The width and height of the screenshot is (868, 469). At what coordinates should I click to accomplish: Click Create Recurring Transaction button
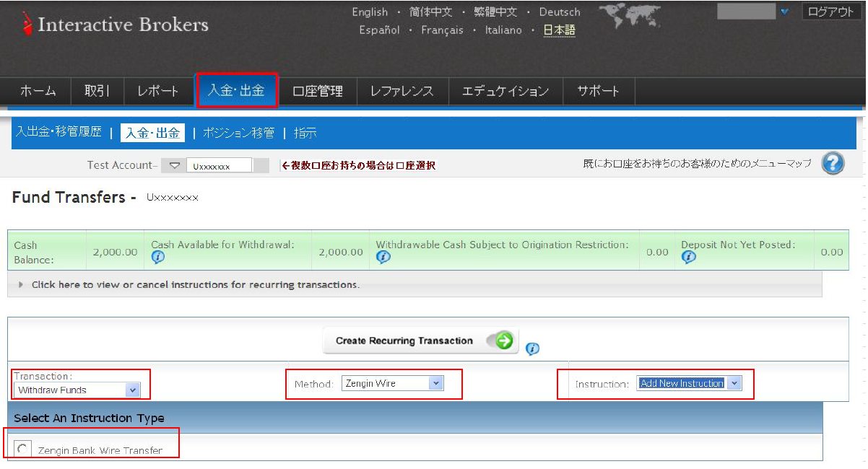point(420,341)
